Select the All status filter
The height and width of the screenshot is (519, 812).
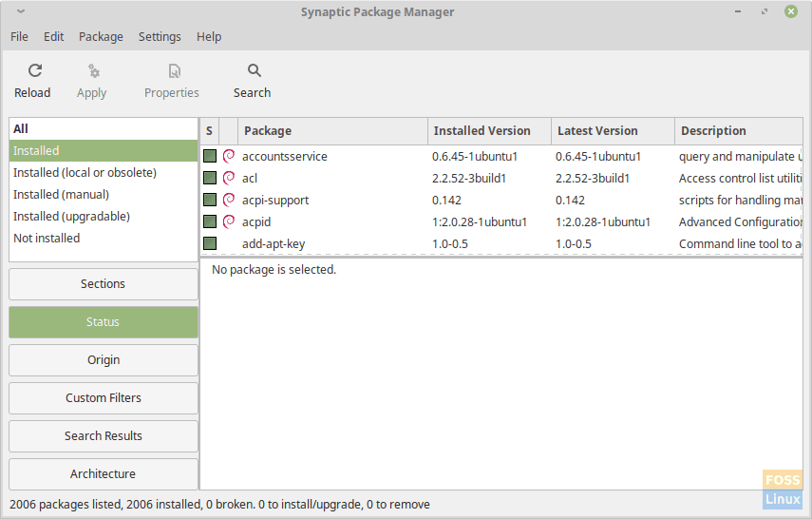[x=104, y=128]
